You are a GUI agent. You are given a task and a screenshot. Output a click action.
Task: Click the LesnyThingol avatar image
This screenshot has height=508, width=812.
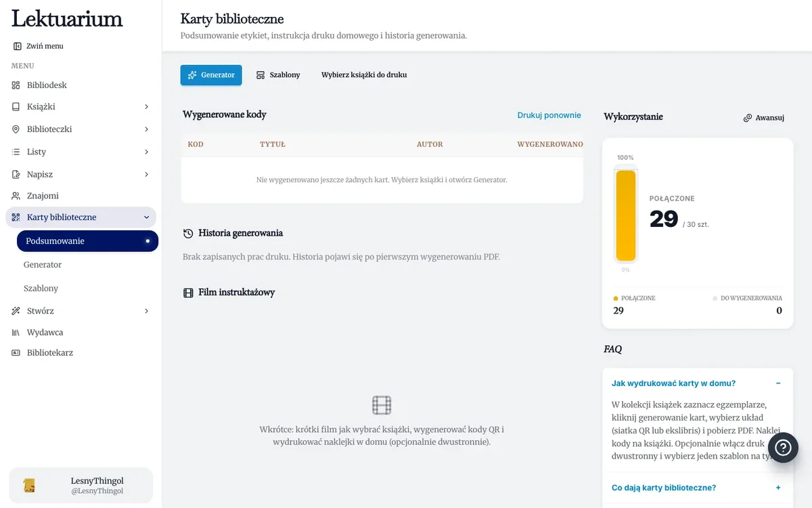29,485
